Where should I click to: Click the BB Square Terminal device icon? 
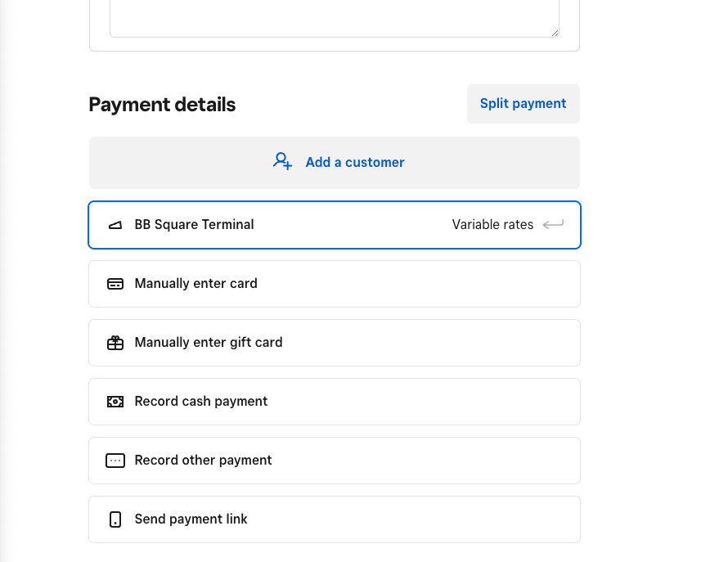(x=115, y=225)
